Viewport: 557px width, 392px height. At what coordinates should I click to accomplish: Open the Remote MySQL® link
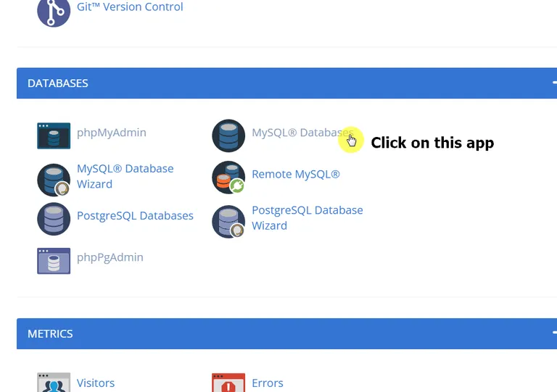296,174
